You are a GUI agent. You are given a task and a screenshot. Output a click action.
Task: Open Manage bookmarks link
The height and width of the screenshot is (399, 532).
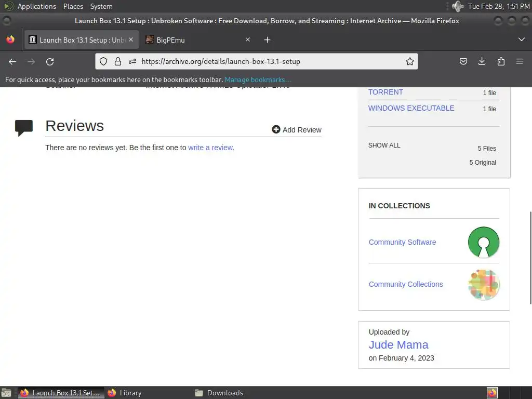pyautogui.click(x=258, y=79)
